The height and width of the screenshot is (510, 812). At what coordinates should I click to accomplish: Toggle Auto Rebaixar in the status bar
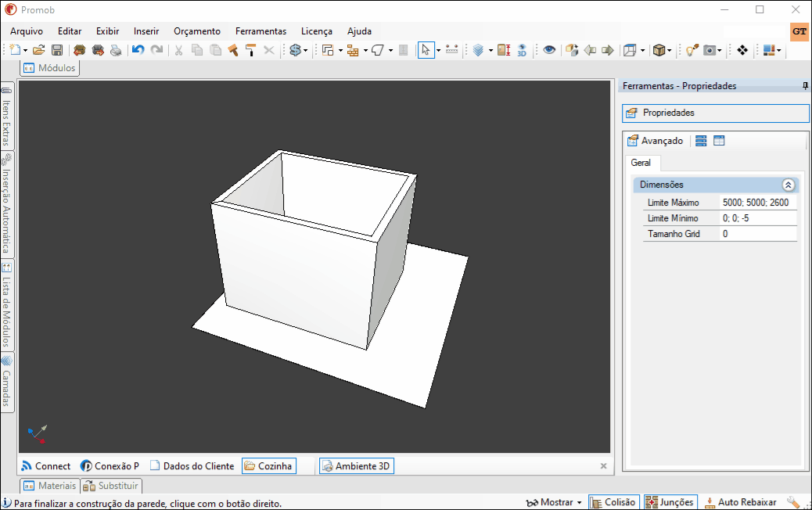coord(741,502)
